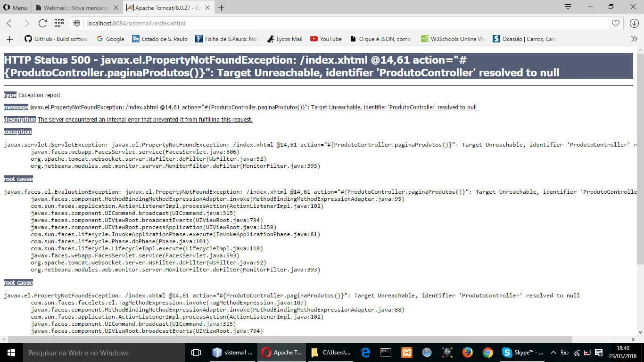Viewport: 644px width, 362px height.
Task: Add a bookmark using the bookmarks bar plus
Action: click(x=9, y=39)
